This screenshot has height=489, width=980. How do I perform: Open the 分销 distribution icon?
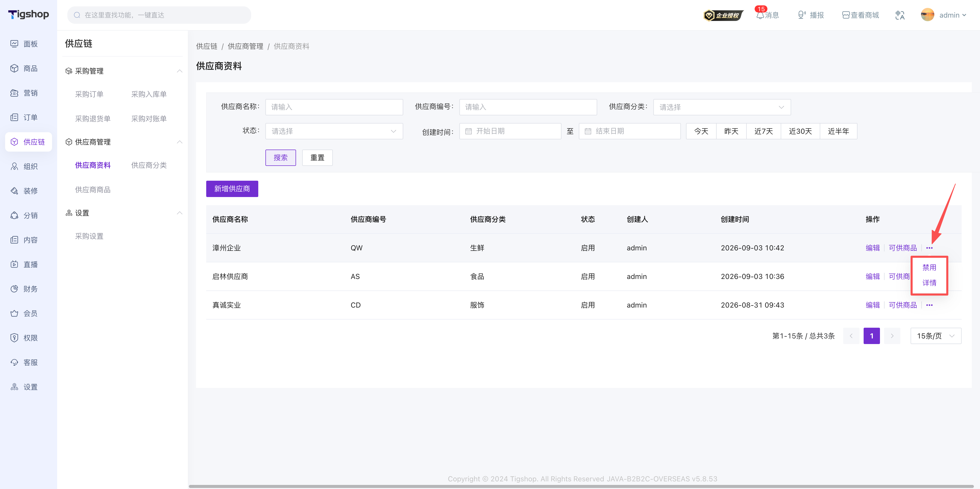tap(14, 215)
